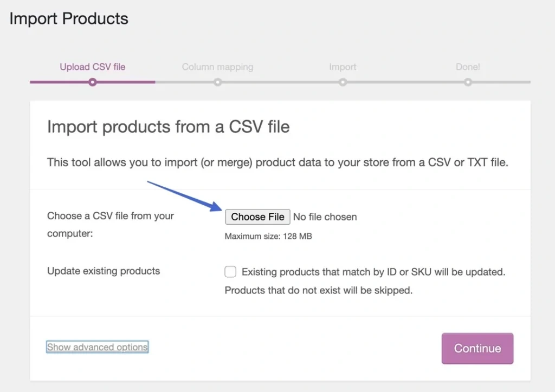This screenshot has height=392, width=555.
Task: Click the Import step circle marker
Action: click(343, 82)
